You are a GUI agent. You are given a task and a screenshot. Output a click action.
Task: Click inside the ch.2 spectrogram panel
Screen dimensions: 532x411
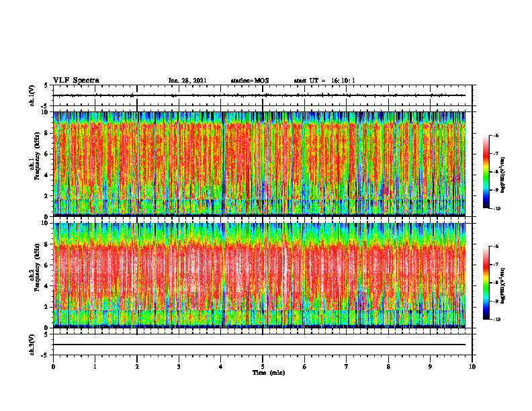[259, 275]
